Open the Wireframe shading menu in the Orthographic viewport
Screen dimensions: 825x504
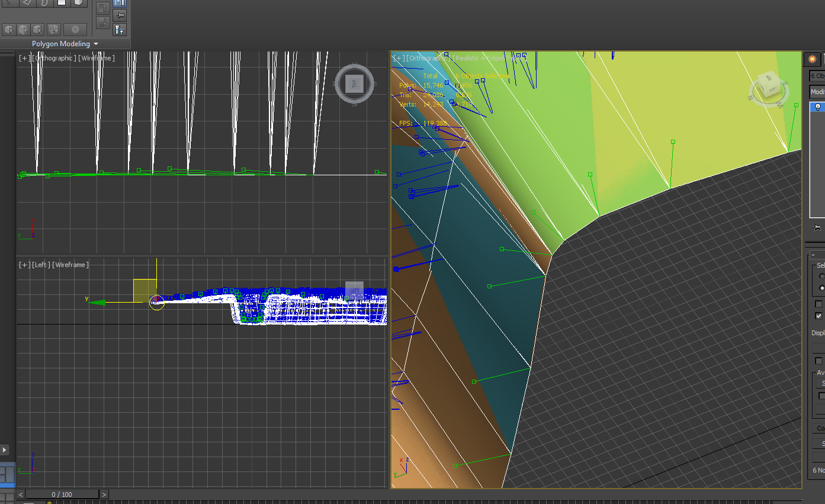(x=97, y=58)
